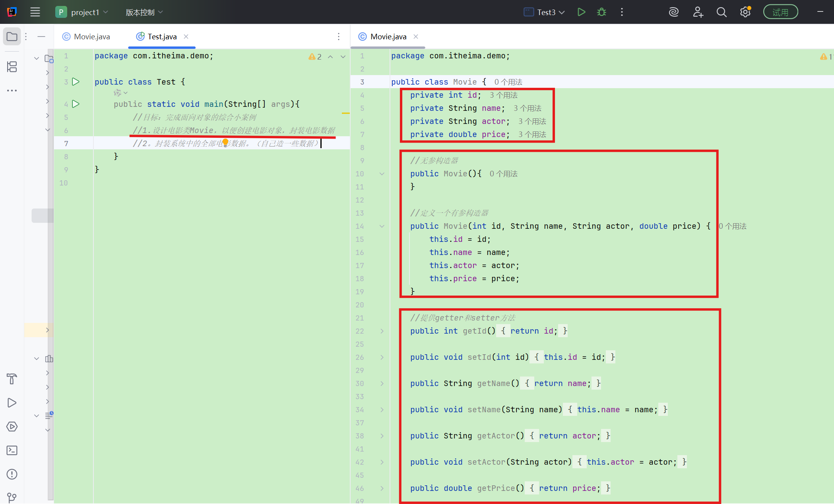Click the 试用 trial button
The height and width of the screenshot is (504, 834).
coord(780,12)
